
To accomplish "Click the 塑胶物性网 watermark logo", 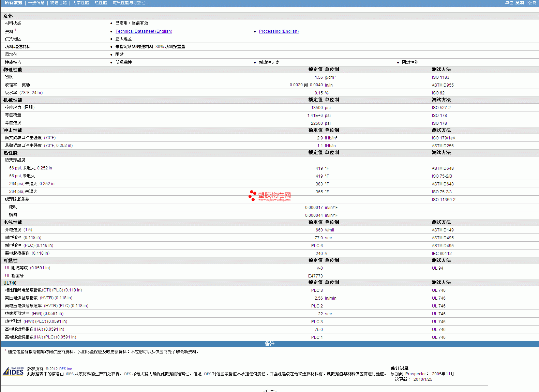I will point(270,196).
